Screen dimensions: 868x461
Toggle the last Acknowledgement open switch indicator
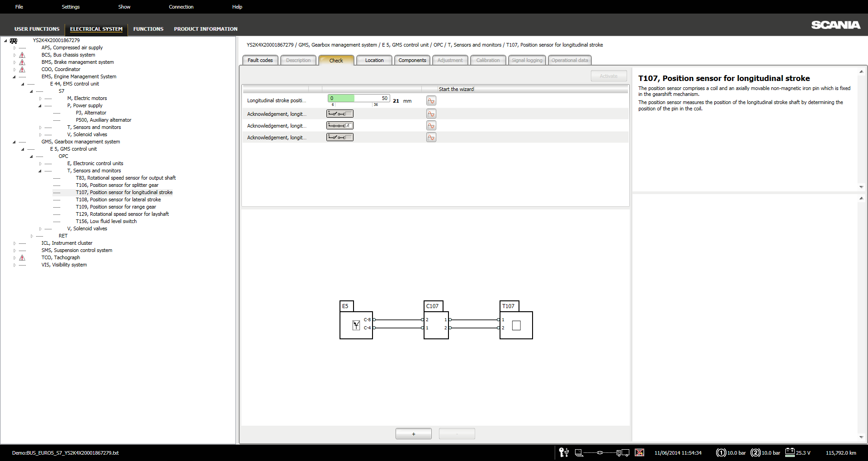coord(340,138)
